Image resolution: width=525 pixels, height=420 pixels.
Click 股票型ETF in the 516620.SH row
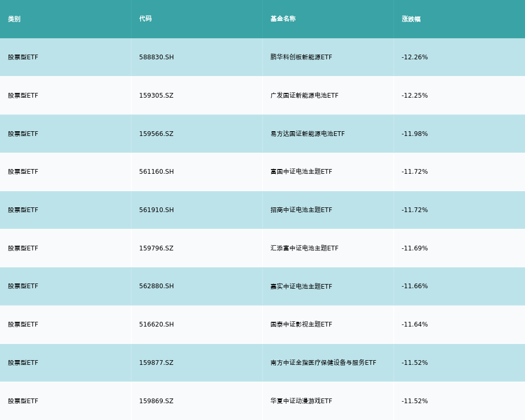click(x=23, y=324)
